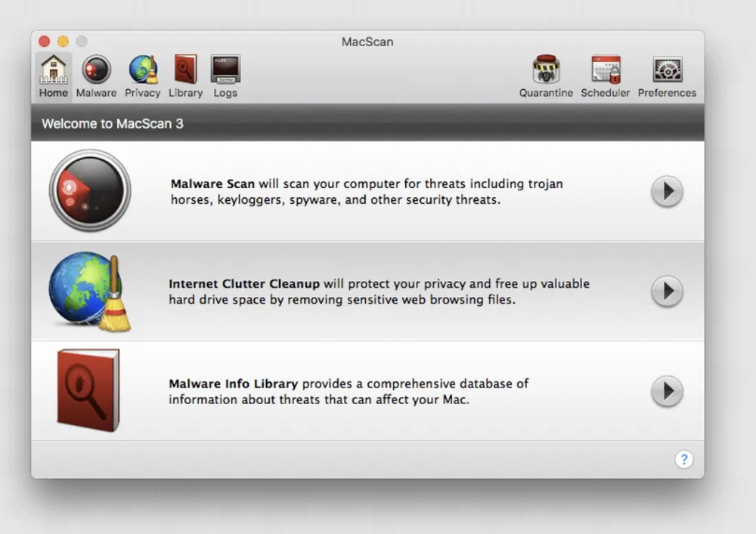Screen dimensions: 756x534
Task: Click the Welcome to MacScan 3 header
Action: click(x=113, y=124)
